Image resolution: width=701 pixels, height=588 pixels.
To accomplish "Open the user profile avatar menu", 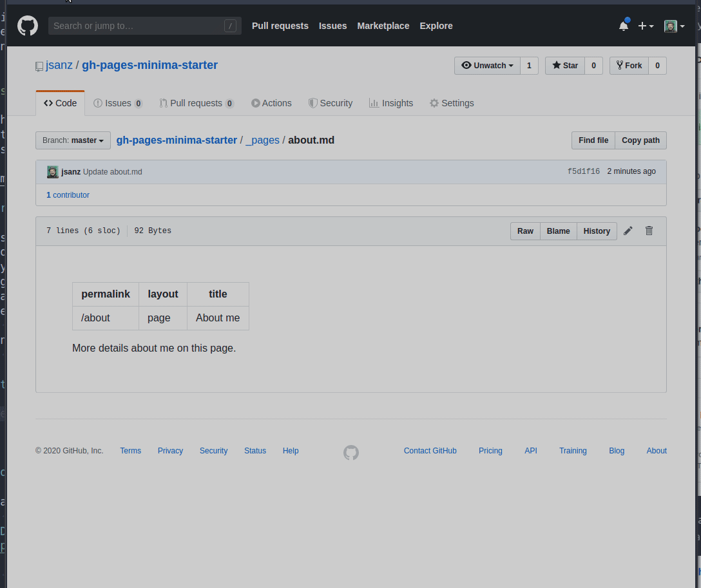I will pos(674,26).
